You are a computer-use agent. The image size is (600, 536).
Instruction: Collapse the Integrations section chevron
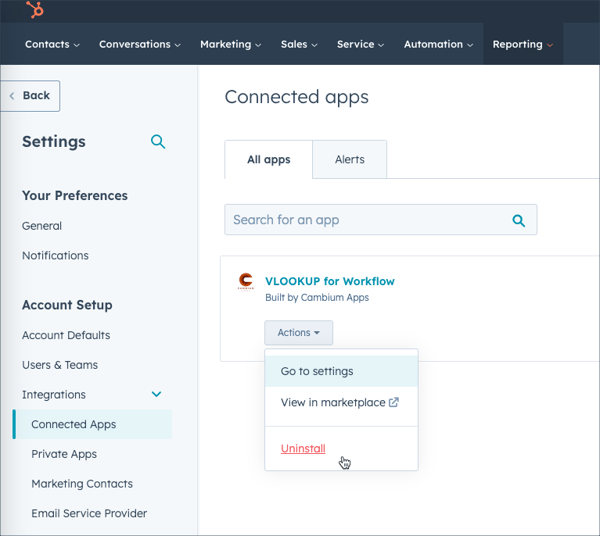tap(157, 394)
